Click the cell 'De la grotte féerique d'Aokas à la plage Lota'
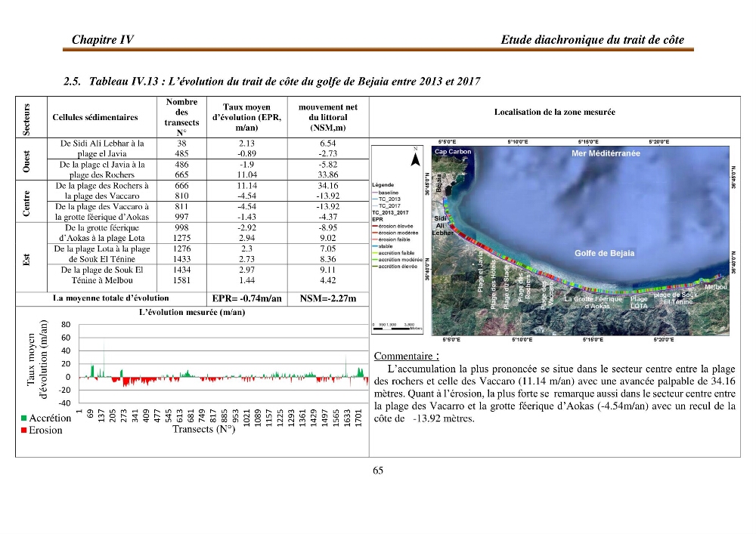This screenshot has width=756, height=534. [x=102, y=233]
